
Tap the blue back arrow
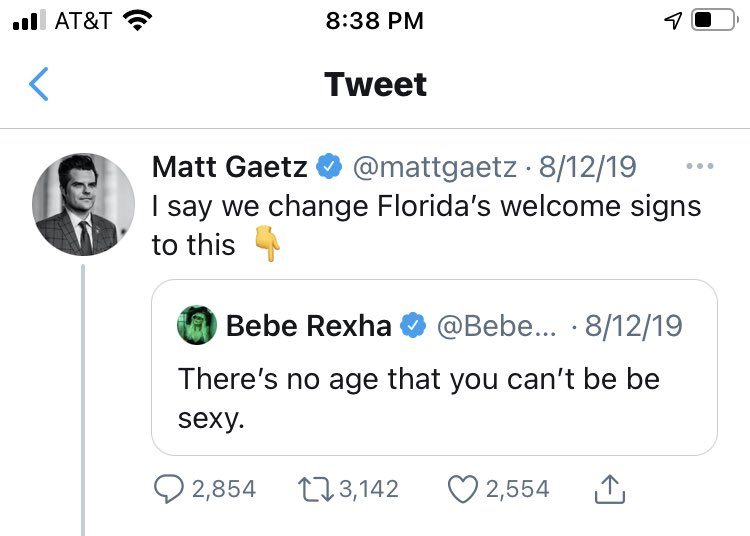tap(38, 84)
